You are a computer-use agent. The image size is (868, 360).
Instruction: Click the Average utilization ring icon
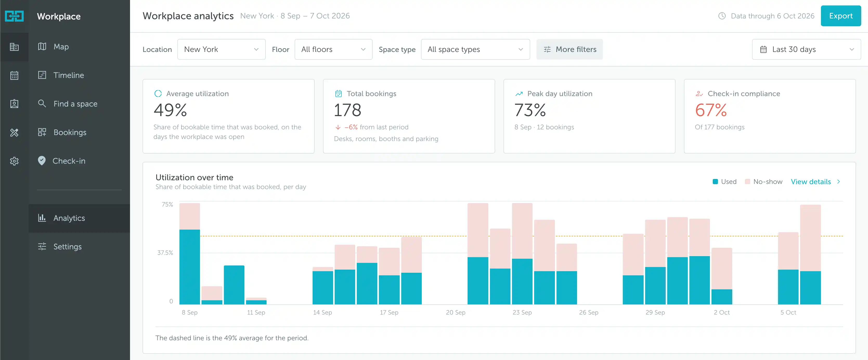click(158, 94)
